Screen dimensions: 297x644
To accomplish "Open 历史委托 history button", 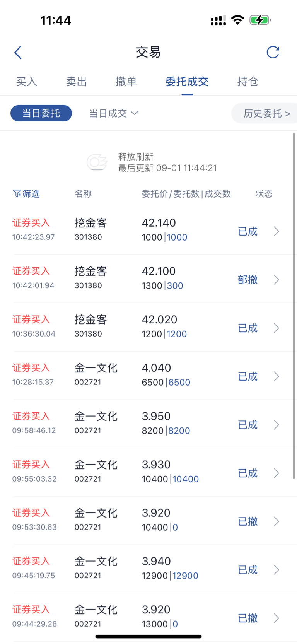I will [x=265, y=113].
